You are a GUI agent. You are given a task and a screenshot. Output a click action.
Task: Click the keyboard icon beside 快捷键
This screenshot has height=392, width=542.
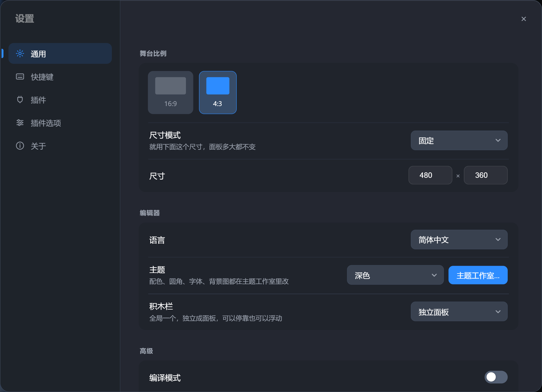20,77
